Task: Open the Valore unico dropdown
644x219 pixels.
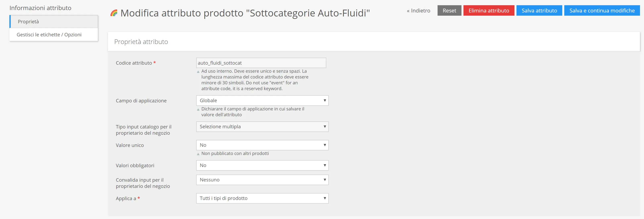Action: [262, 145]
